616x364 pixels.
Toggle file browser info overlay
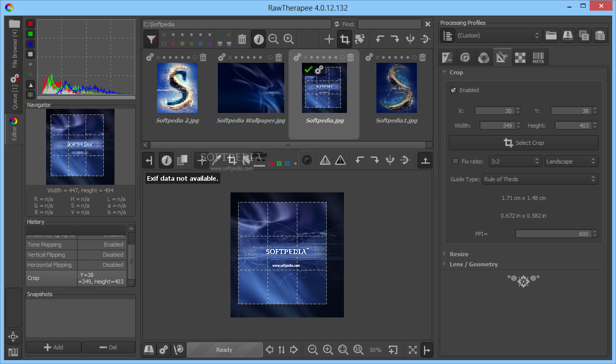[259, 39]
